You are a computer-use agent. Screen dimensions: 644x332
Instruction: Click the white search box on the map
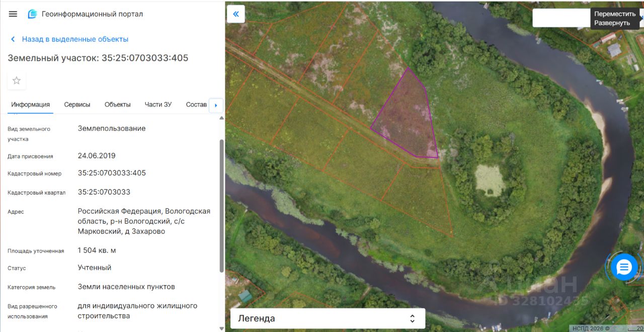pyautogui.click(x=561, y=18)
